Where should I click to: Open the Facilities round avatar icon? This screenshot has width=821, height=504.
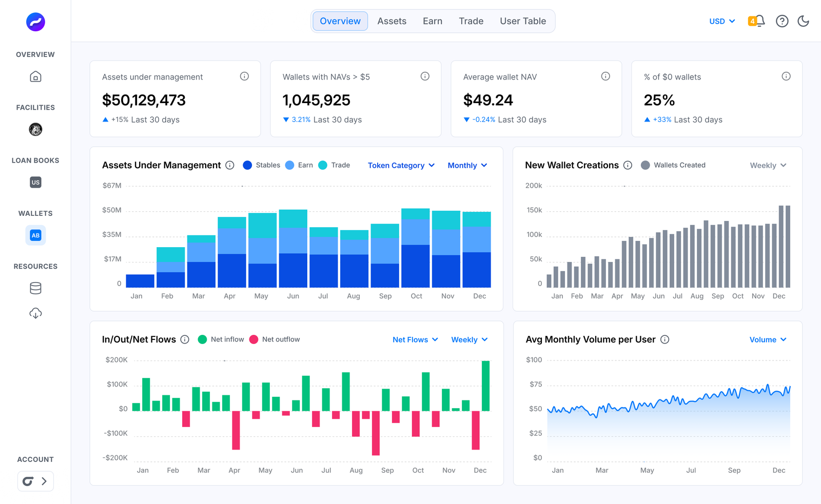tap(35, 129)
